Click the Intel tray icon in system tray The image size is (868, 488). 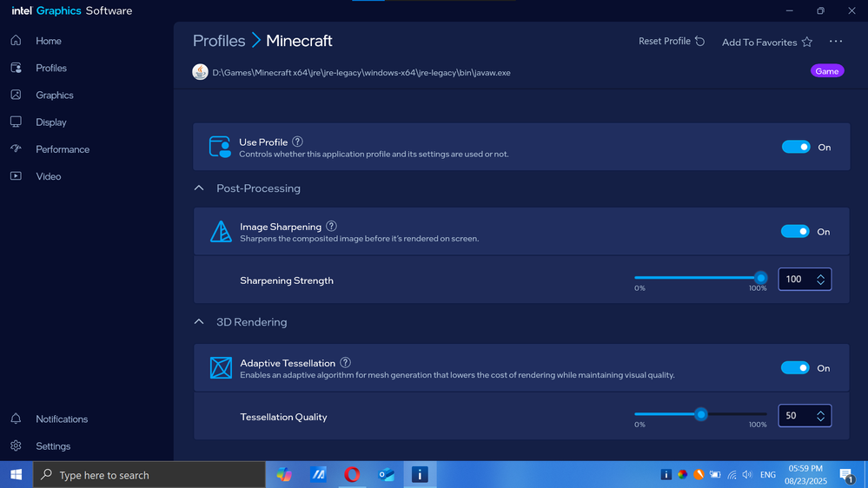pos(666,475)
